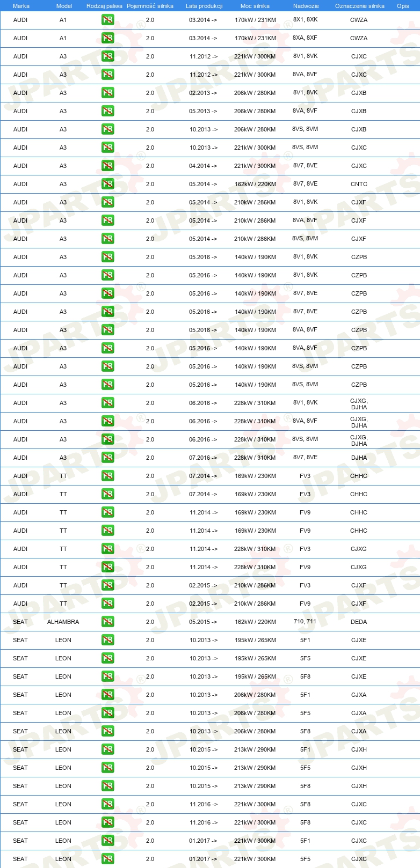
Task: Click fuel icon in LEON CJXE 5F5 row
Action: coord(108,658)
